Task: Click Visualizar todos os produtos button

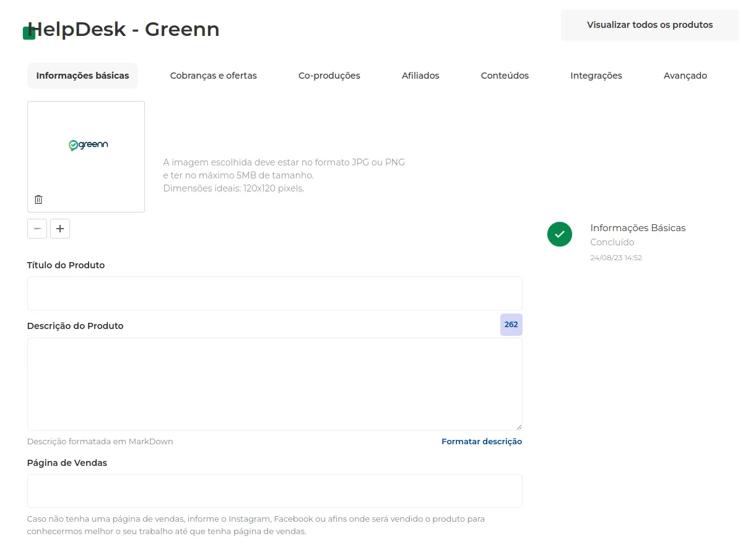Action: 650,25
